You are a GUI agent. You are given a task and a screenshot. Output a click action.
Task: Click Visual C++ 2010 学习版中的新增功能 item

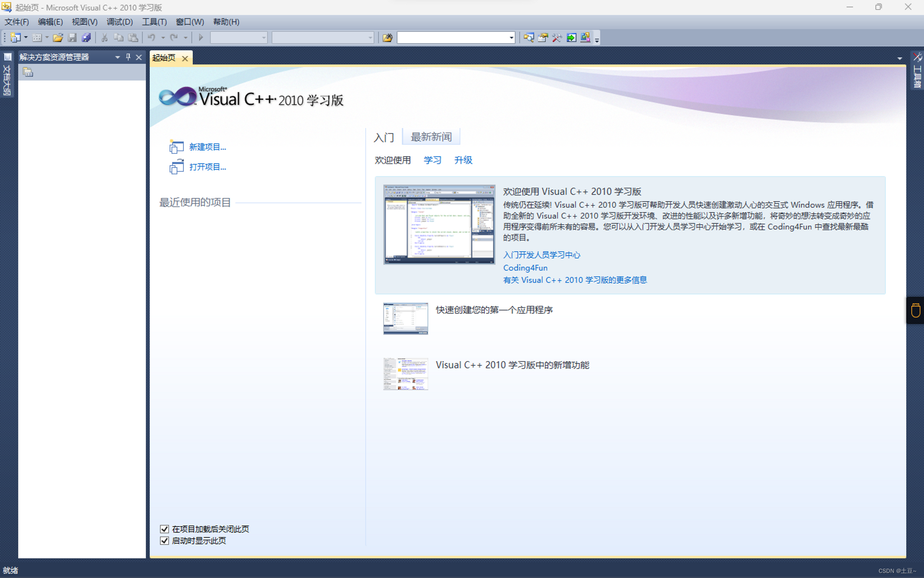tap(512, 365)
